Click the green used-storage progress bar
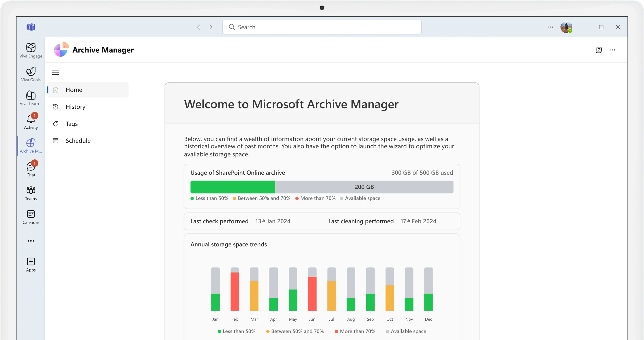This screenshot has height=340, width=644. (233, 187)
